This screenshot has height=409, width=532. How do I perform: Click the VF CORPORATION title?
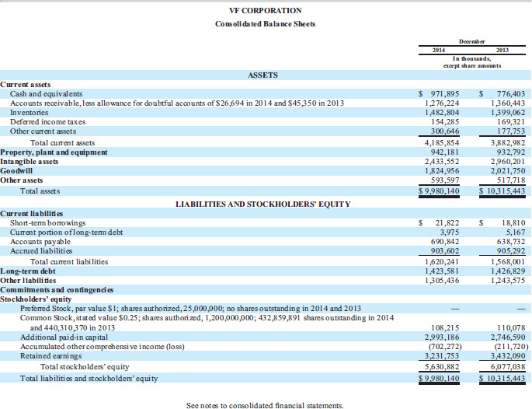pyautogui.click(x=265, y=10)
